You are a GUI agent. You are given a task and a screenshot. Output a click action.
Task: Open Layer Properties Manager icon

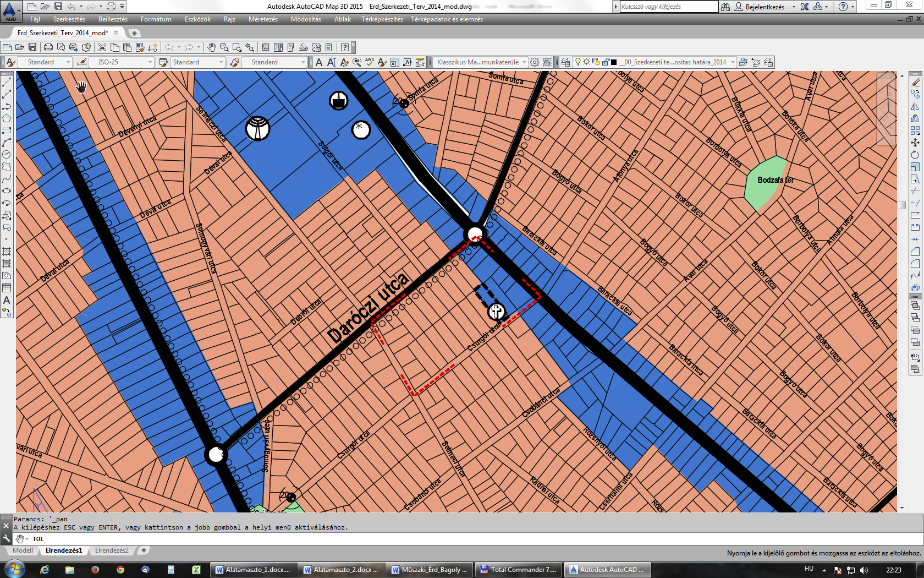coord(565,62)
